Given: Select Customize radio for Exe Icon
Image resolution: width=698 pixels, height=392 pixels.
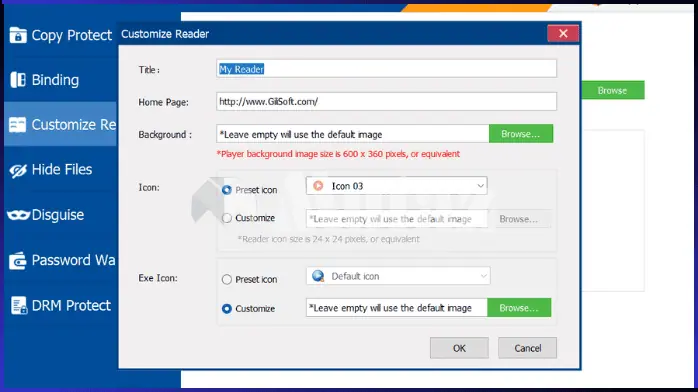Looking at the screenshot, I should click(227, 308).
